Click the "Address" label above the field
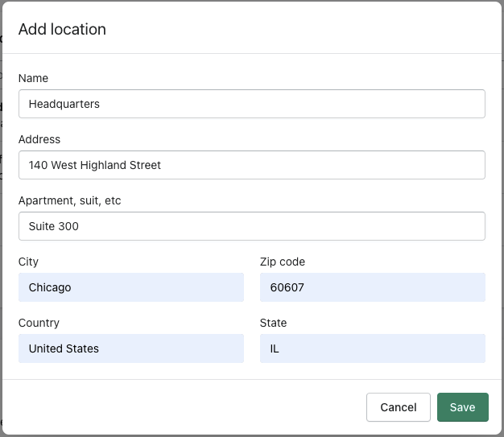 click(39, 139)
